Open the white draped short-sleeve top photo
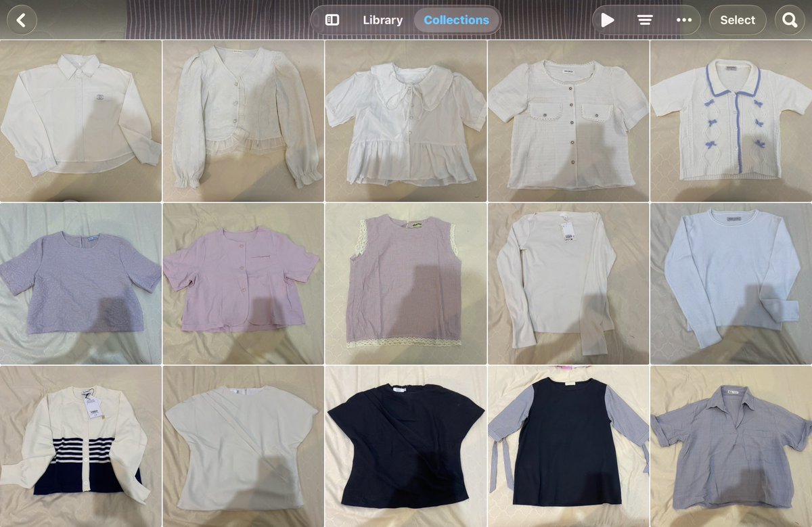The image size is (812, 527). (x=243, y=446)
